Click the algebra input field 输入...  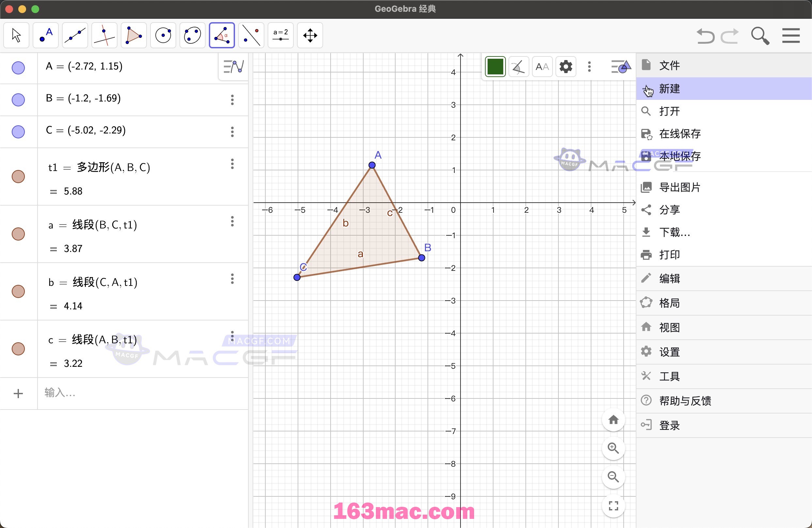click(x=143, y=393)
